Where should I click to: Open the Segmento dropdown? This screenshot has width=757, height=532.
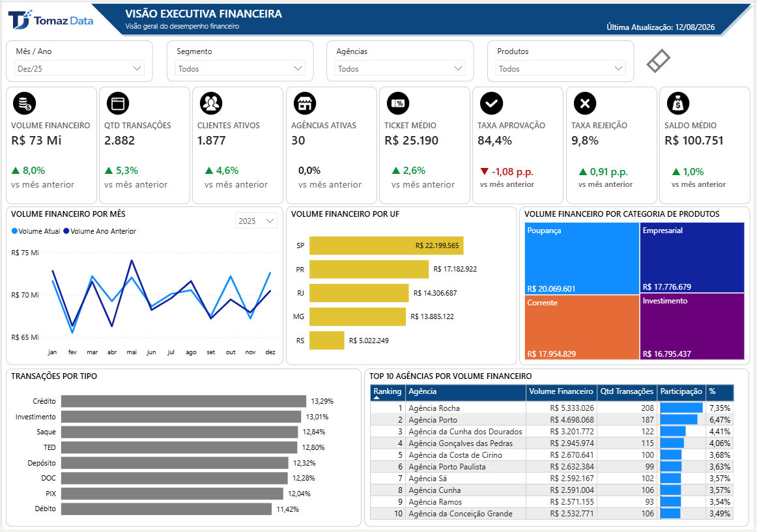coord(240,68)
